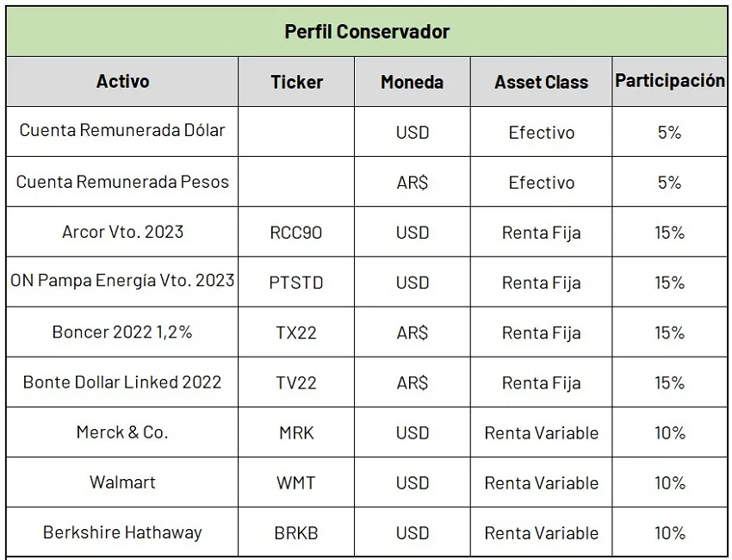The width and height of the screenshot is (732, 560).
Task: Click the Merck & Co. cell
Action: click(122, 432)
